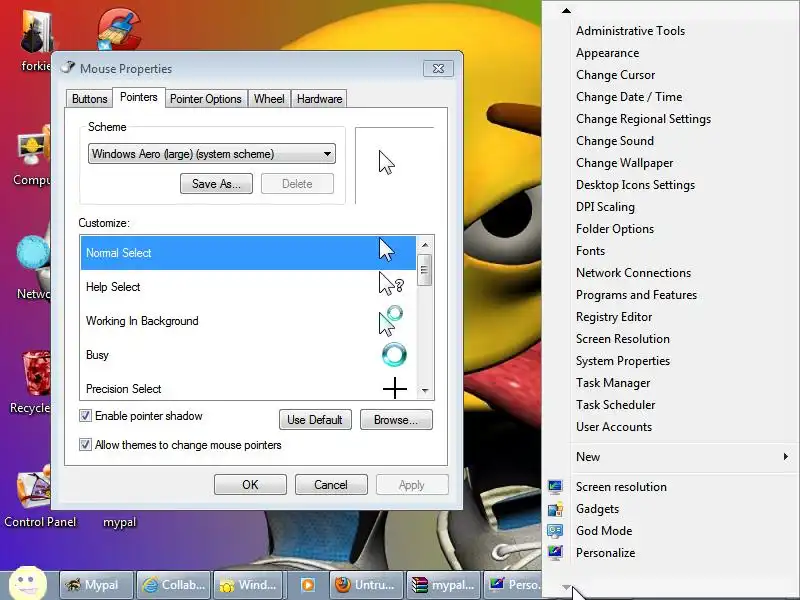Screen dimensions: 800x600
Task: Click the Gadgets menu icon
Action: click(x=555, y=509)
